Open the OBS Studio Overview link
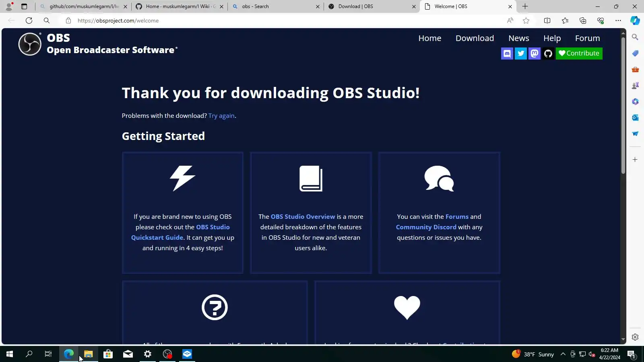This screenshot has width=644, height=362. click(x=303, y=217)
